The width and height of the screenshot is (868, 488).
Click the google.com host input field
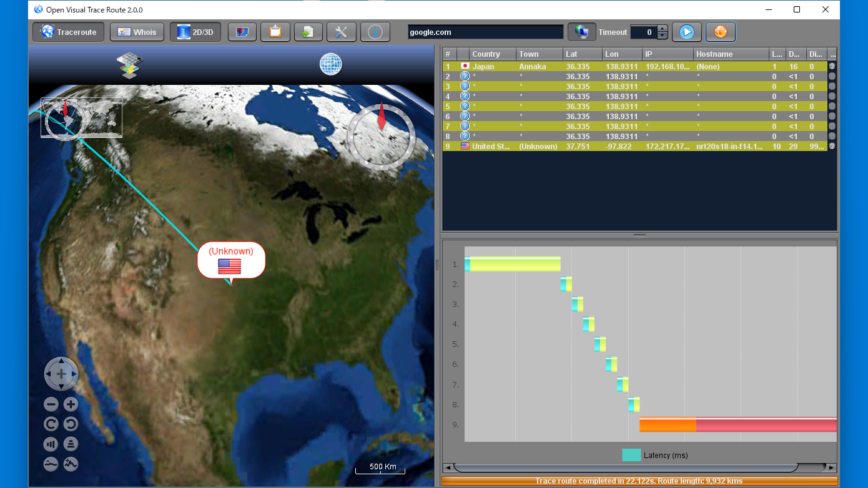[485, 32]
